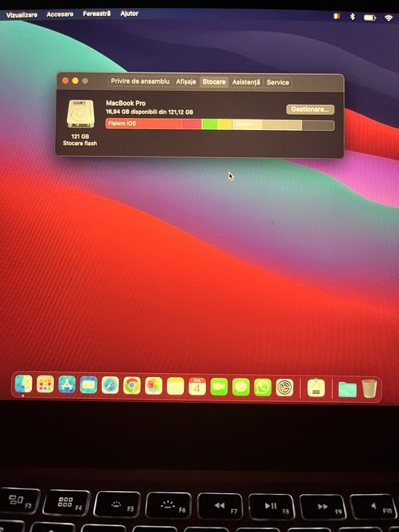Launch Safari browser from Dock
The height and width of the screenshot is (532, 399).
coord(110,385)
